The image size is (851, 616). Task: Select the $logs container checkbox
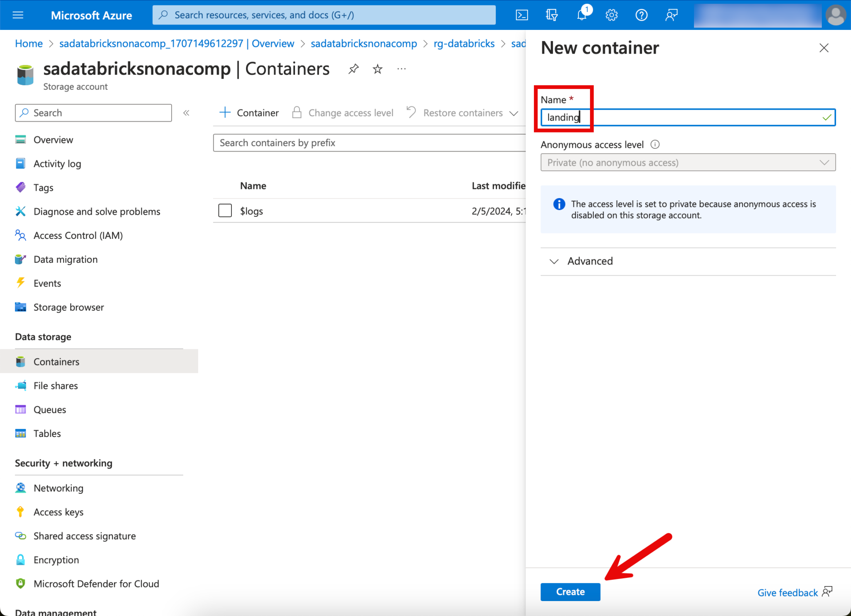[x=225, y=211]
